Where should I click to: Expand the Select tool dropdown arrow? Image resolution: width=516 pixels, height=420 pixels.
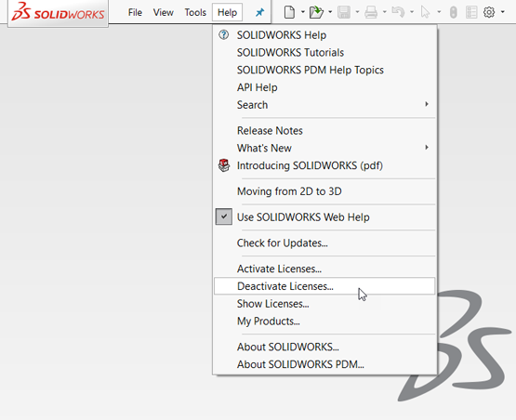tap(439, 12)
